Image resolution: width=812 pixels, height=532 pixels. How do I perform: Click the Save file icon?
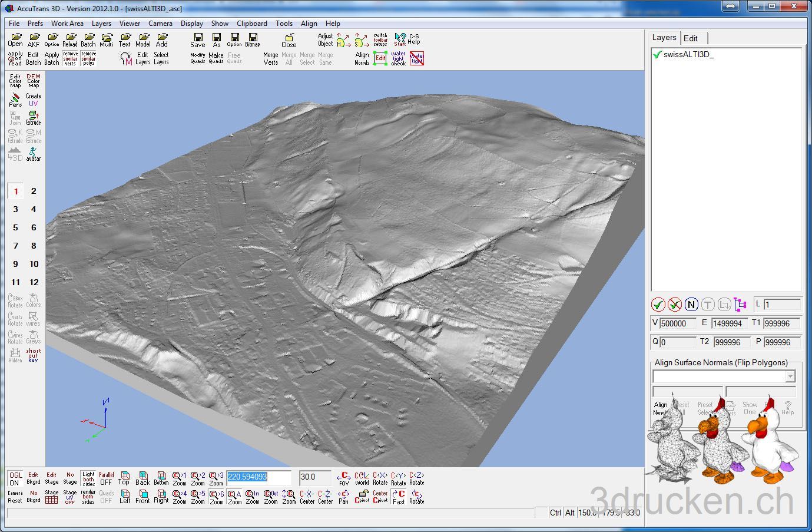[x=198, y=40]
